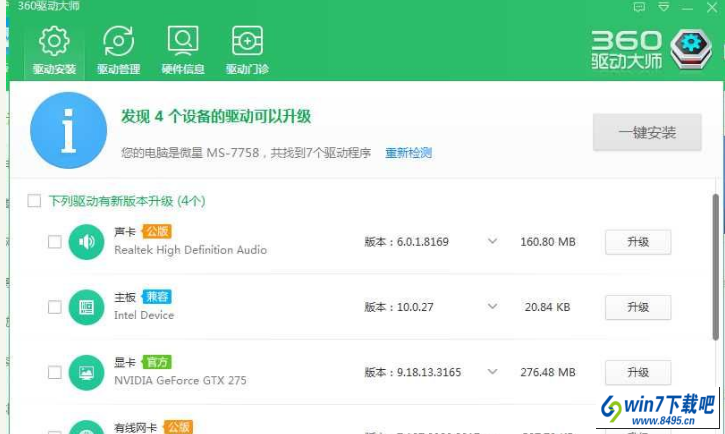This screenshot has width=725, height=434.
Task: Click the 360驱动大师 logo icon
Action: [x=691, y=49]
